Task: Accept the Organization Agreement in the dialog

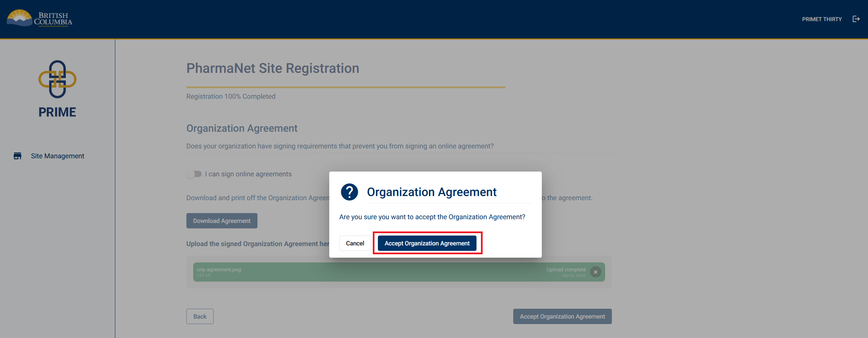Action: [427, 243]
